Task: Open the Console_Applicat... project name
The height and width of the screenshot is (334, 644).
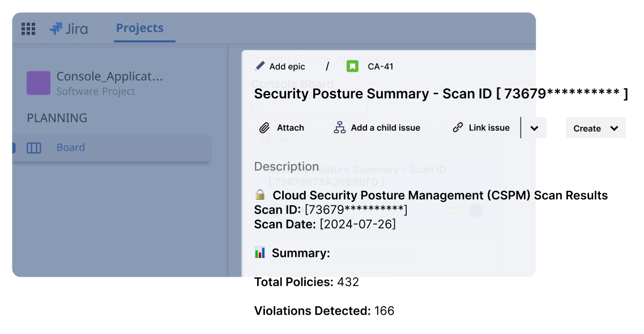Action: pos(110,76)
